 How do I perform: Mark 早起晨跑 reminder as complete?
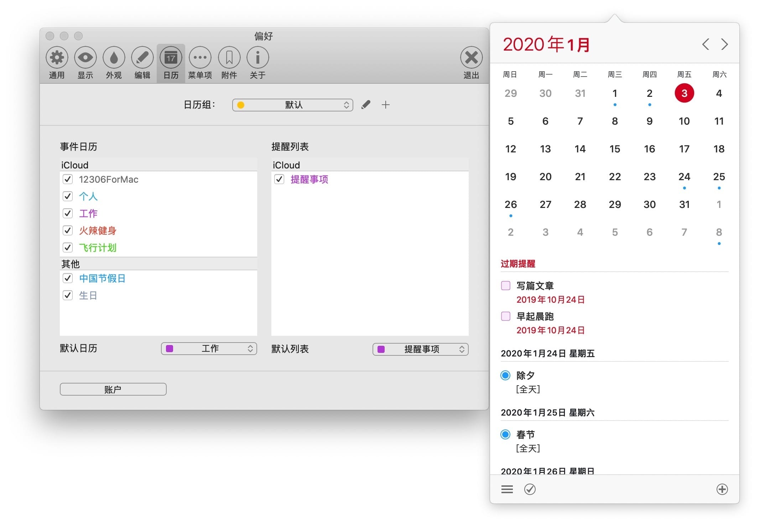point(506,316)
